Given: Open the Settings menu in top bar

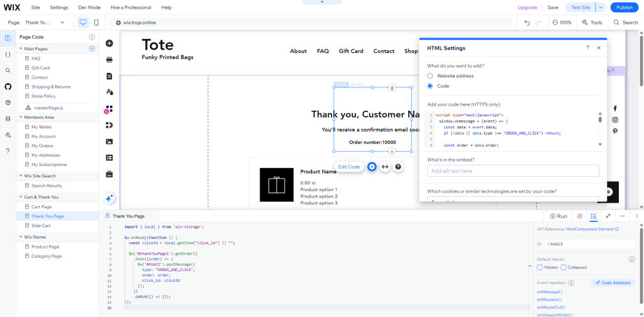Looking at the screenshot, I should pos(59,8).
